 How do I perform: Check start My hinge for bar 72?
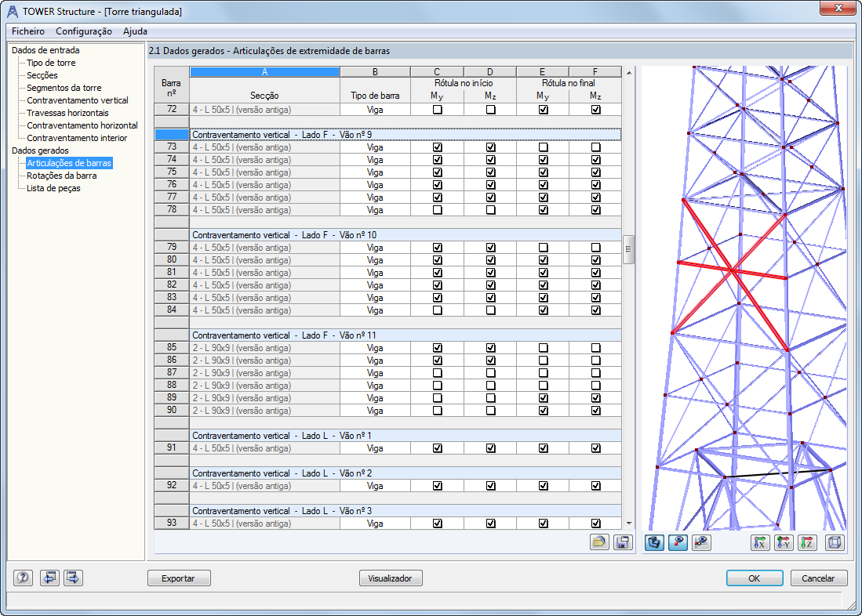(x=437, y=110)
